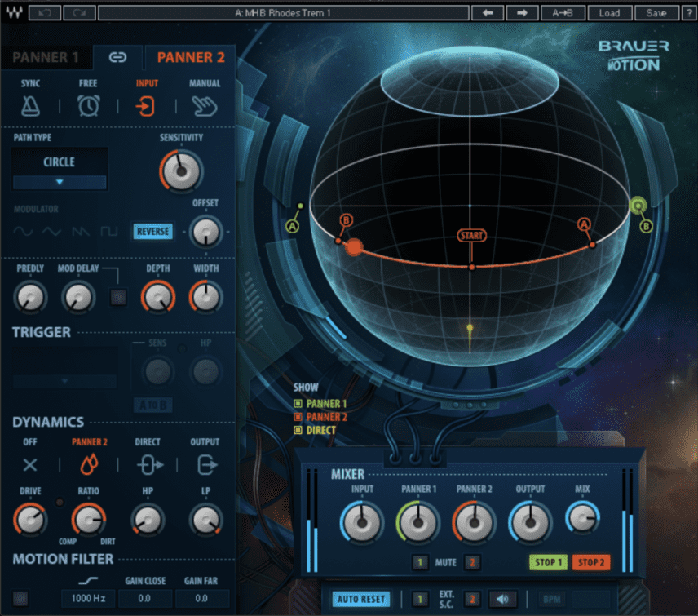The height and width of the screenshot is (616, 698).
Task: Click green B marker of Panner 1
Action: click(x=646, y=226)
